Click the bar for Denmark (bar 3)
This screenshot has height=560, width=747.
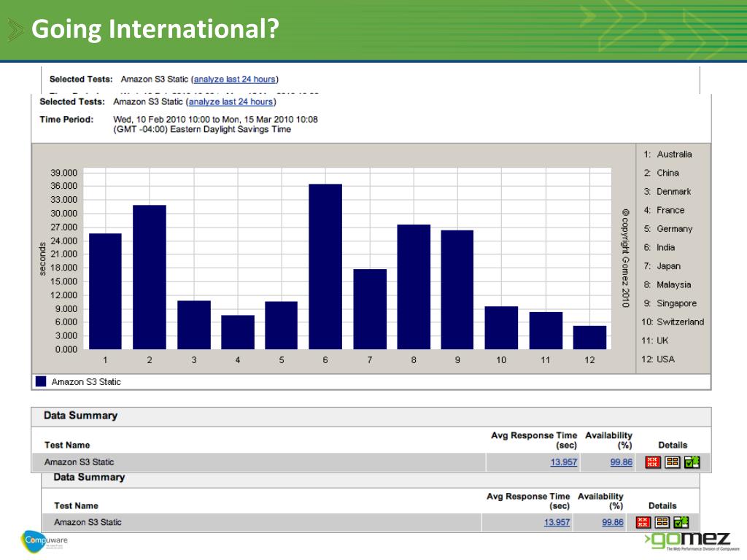[x=194, y=325]
